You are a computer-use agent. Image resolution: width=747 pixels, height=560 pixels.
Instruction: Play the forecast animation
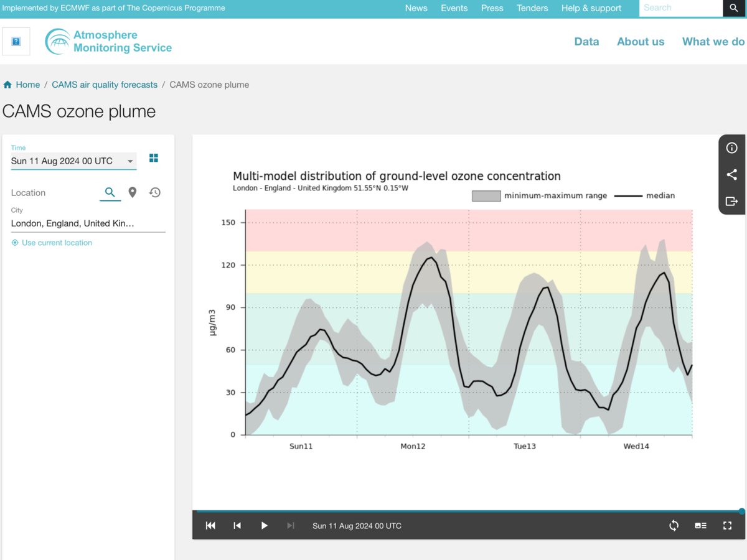pyautogui.click(x=264, y=526)
